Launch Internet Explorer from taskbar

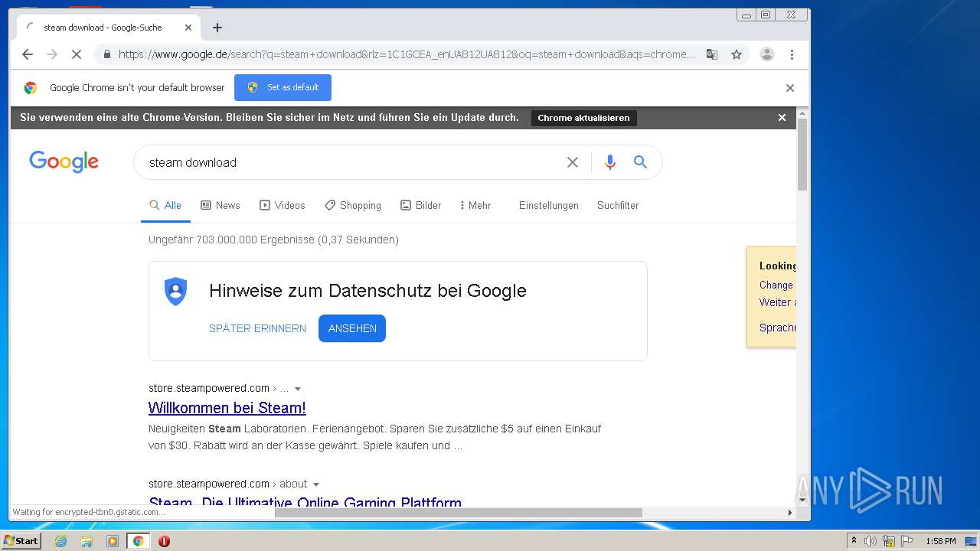60,541
